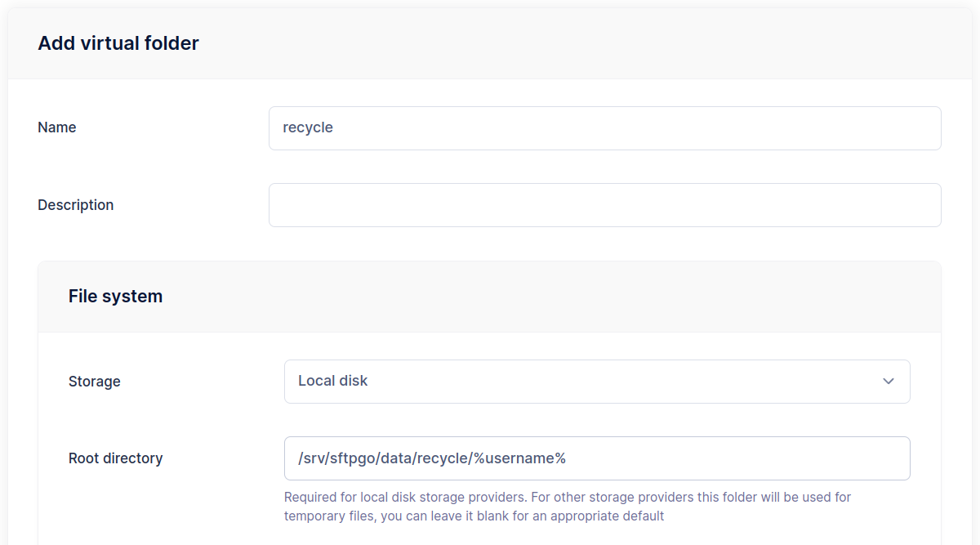Select the Local disk text in Storage
The width and height of the screenshot is (980, 545).
tap(333, 382)
